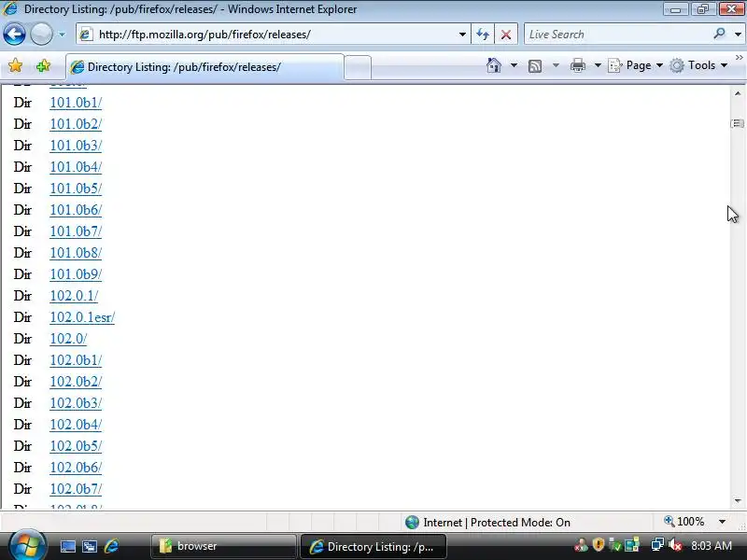This screenshot has width=747, height=560.
Task: Open the Page menu
Action: [636, 65]
